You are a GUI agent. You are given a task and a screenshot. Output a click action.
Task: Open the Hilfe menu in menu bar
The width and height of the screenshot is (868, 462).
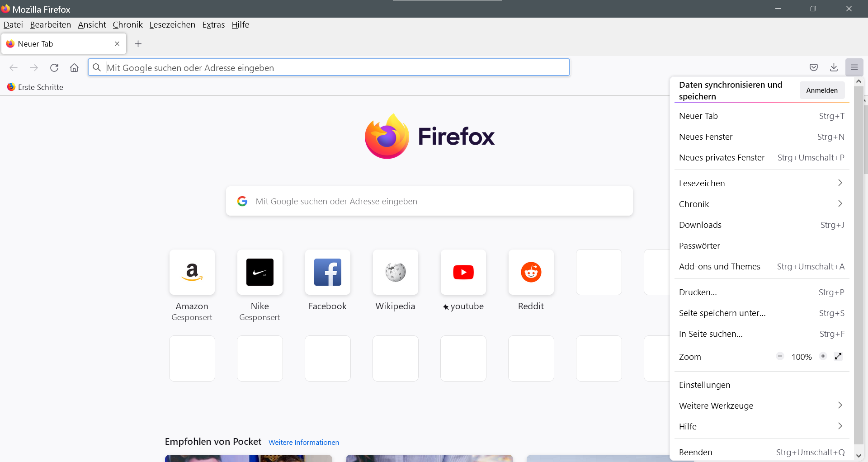pyautogui.click(x=241, y=25)
